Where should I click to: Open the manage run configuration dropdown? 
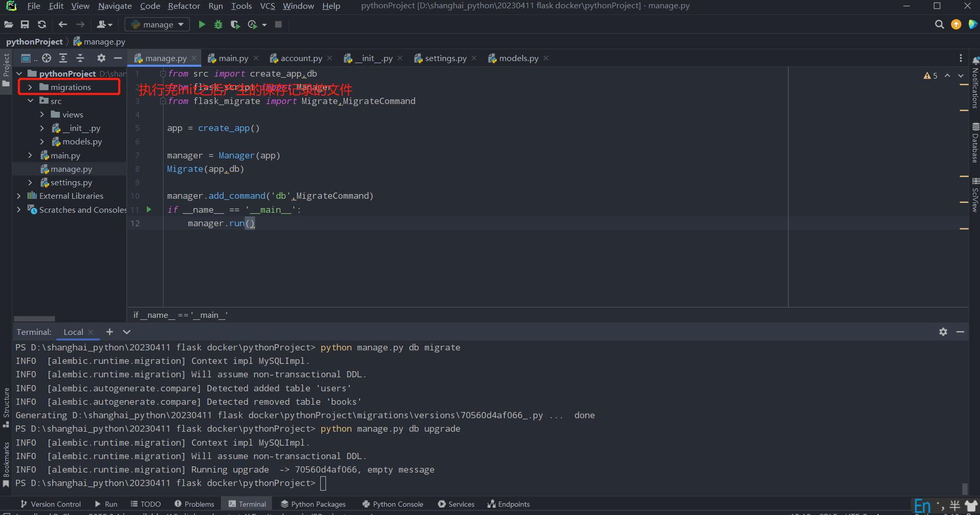[157, 24]
